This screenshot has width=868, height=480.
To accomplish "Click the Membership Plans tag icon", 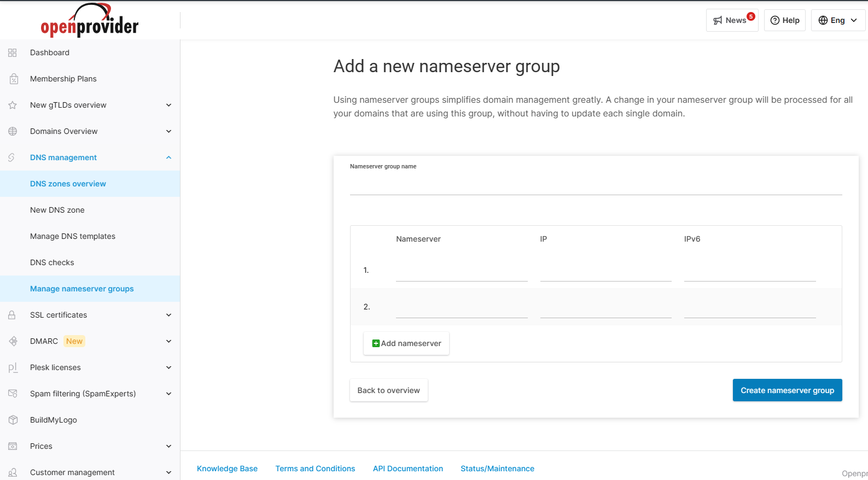I will pyautogui.click(x=14, y=79).
